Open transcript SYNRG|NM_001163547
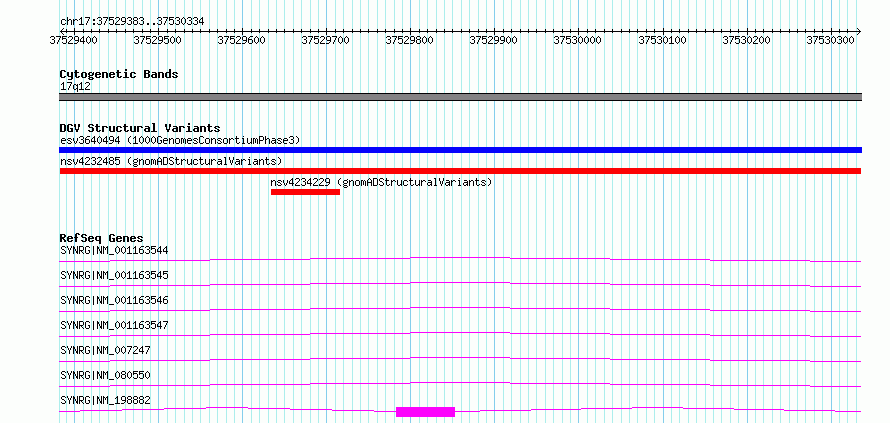Screen dimensions: 890x423 114,325
